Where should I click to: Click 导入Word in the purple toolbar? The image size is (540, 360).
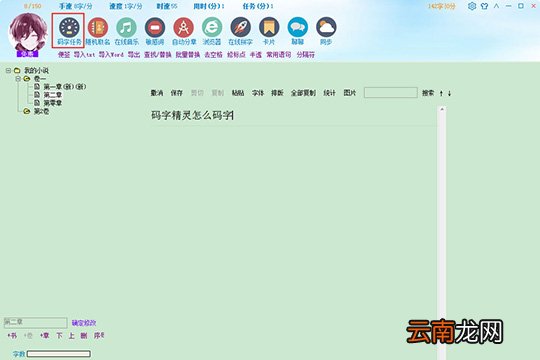(111, 55)
